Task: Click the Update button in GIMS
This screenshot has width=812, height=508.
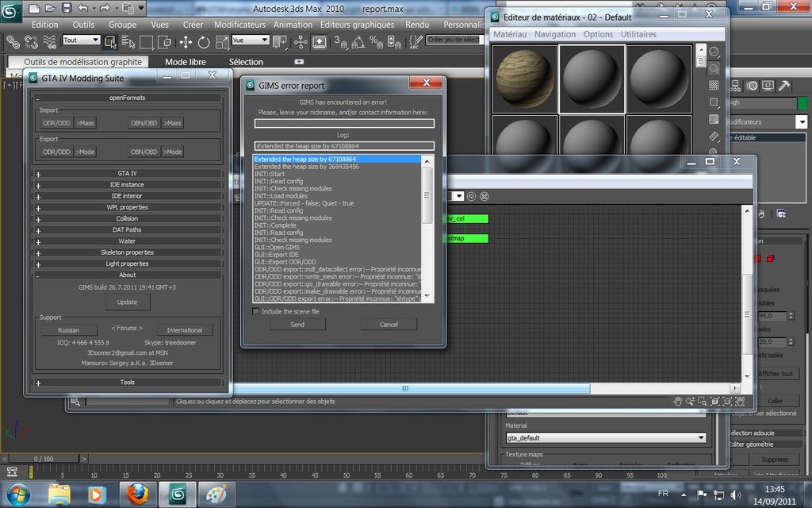Action: coord(127,302)
